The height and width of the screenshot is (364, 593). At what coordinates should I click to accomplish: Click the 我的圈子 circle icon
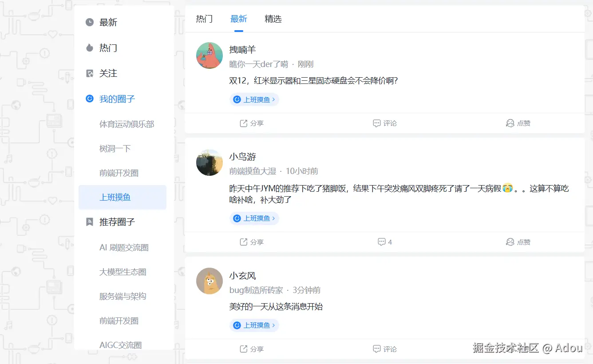point(89,99)
